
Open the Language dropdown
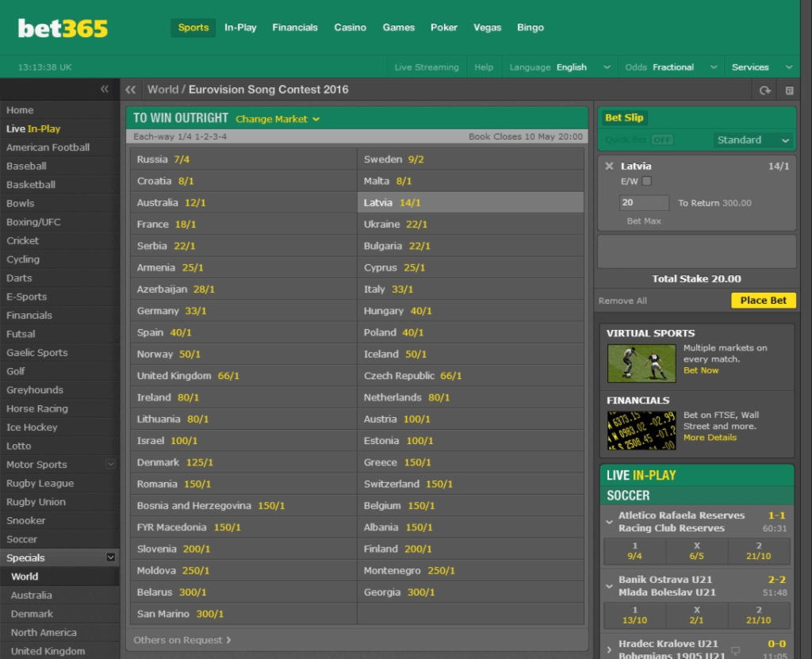pos(560,67)
